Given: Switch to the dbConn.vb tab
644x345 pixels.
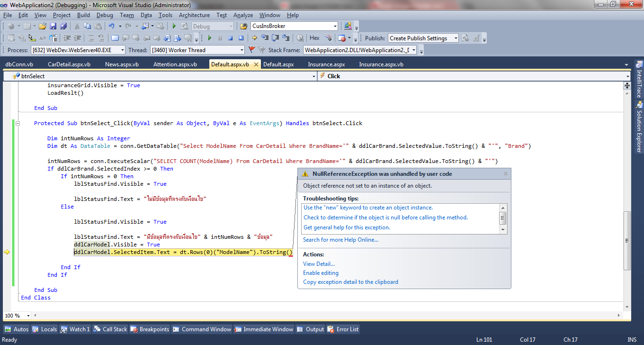Looking at the screenshot, I should click(19, 64).
